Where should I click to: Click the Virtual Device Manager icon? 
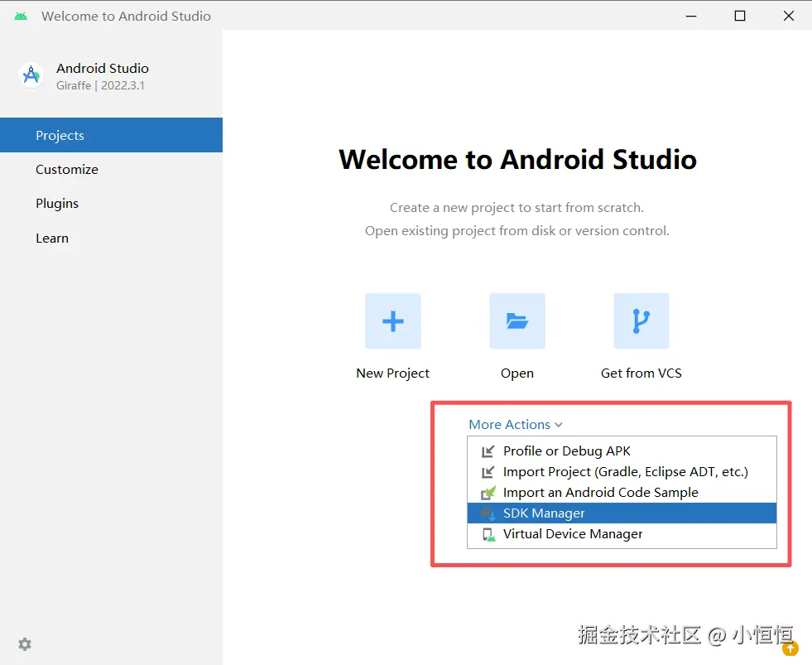(488, 534)
